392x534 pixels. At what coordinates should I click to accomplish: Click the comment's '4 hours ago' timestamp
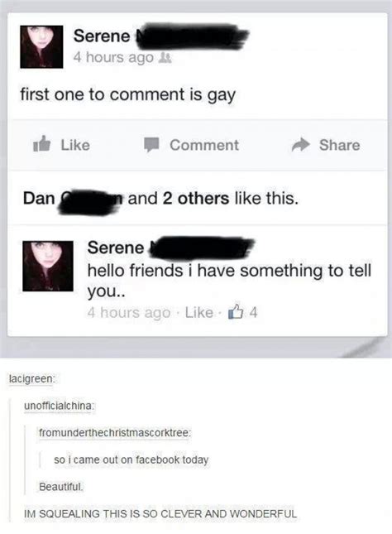[x=129, y=313]
